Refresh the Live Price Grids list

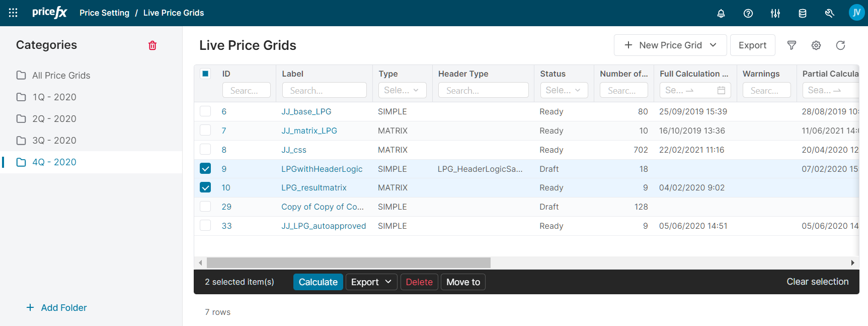840,45
